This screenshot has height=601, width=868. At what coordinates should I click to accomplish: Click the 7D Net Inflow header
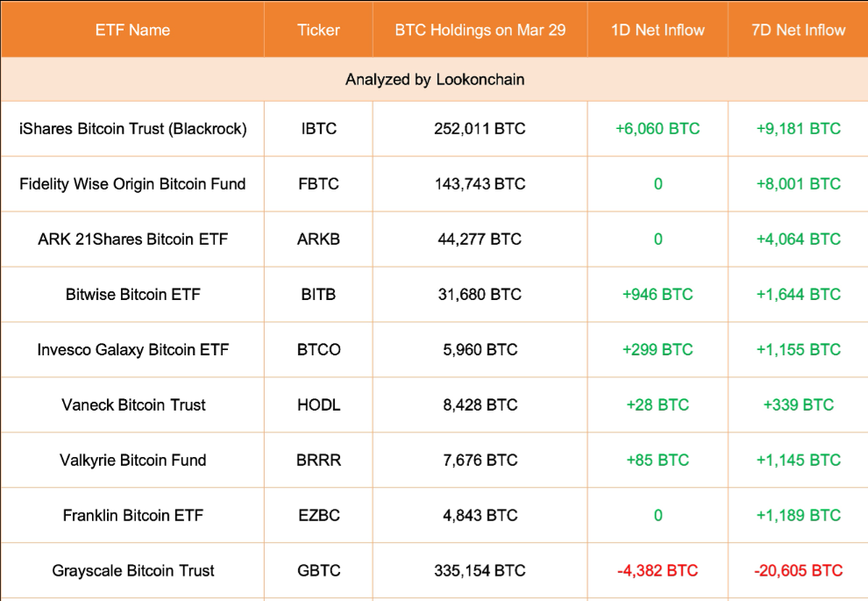(x=798, y=30)
